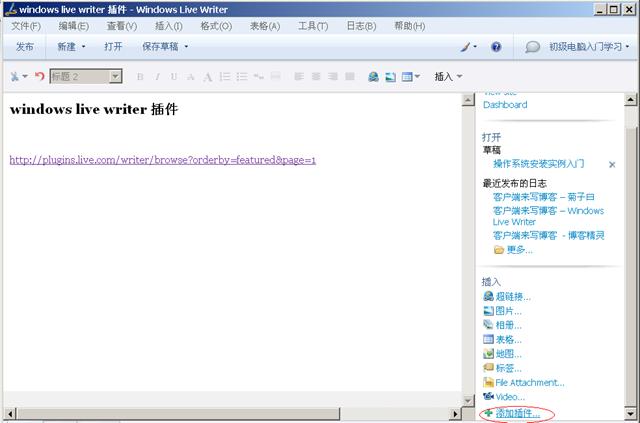Open the 保存草稿 dropdown
Image resolution: width=640 pixels, height=423 pixels.
[x=165, y=47]
